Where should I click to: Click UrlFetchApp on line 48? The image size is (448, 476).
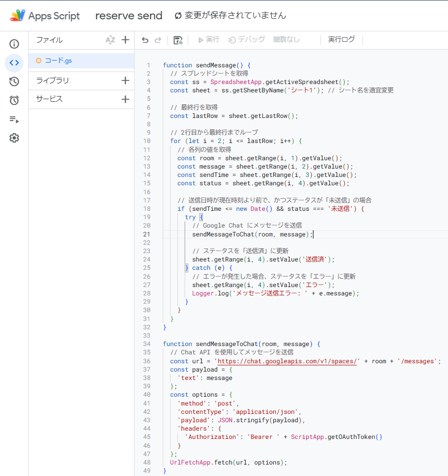190,462
